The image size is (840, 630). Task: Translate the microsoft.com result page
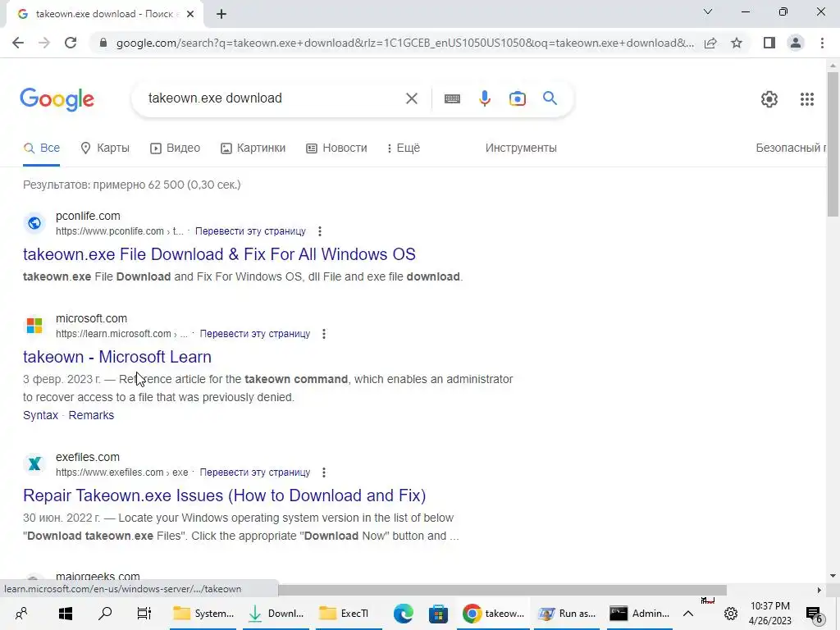(x=255, y=334)
